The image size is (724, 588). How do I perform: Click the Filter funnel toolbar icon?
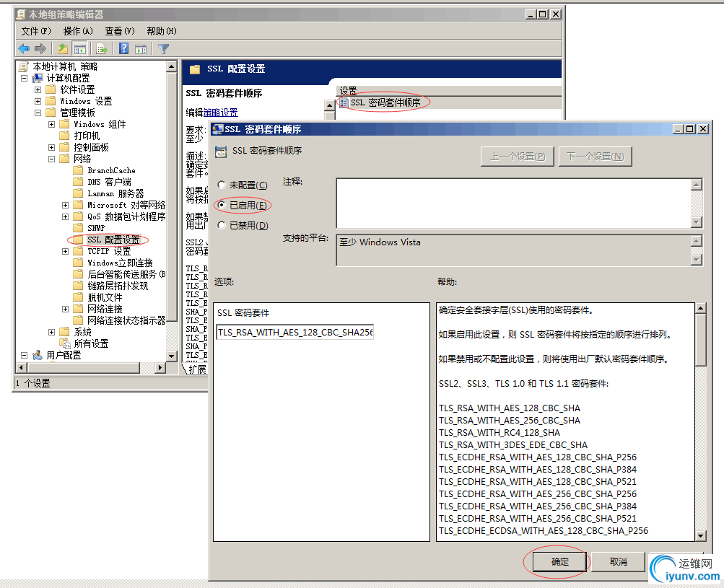click(x=163, y=48)
